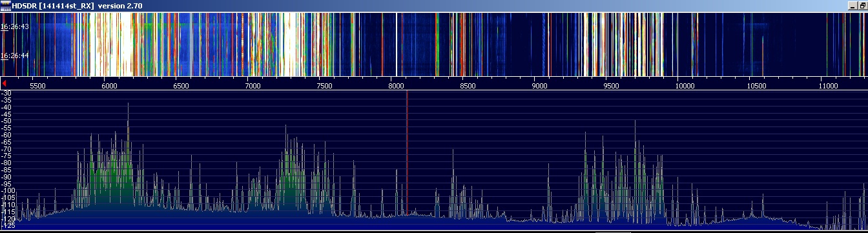Viewport: 868px width, 233px height.
Task: Click the red left arrow beside frequency scale
Action: pyautogui.click(x=4, y=85)
